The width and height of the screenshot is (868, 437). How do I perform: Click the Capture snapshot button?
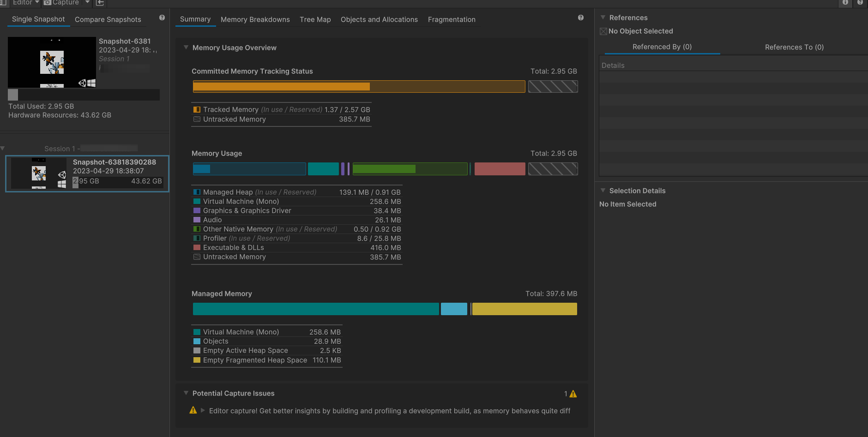click(62, 3)
